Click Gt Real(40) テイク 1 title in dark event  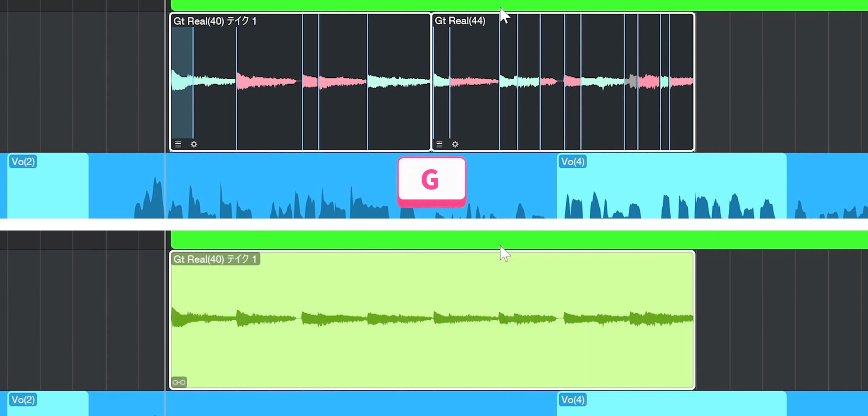point(215,21)
